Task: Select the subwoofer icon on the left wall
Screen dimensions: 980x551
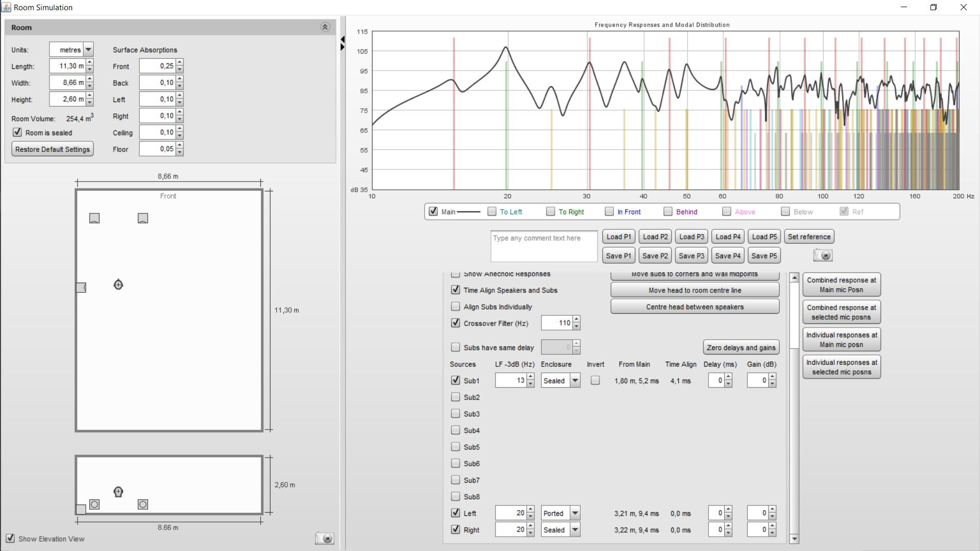Action: (x=81, y=288)
